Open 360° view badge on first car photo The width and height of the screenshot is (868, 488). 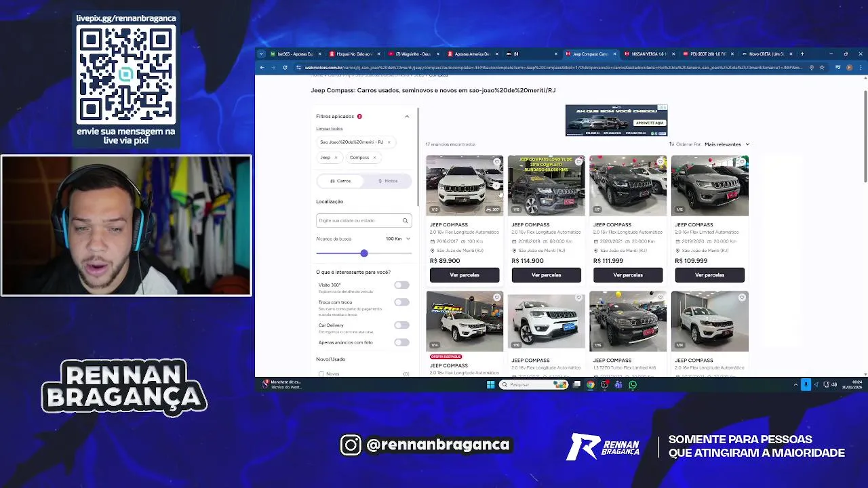click(493, 209)
